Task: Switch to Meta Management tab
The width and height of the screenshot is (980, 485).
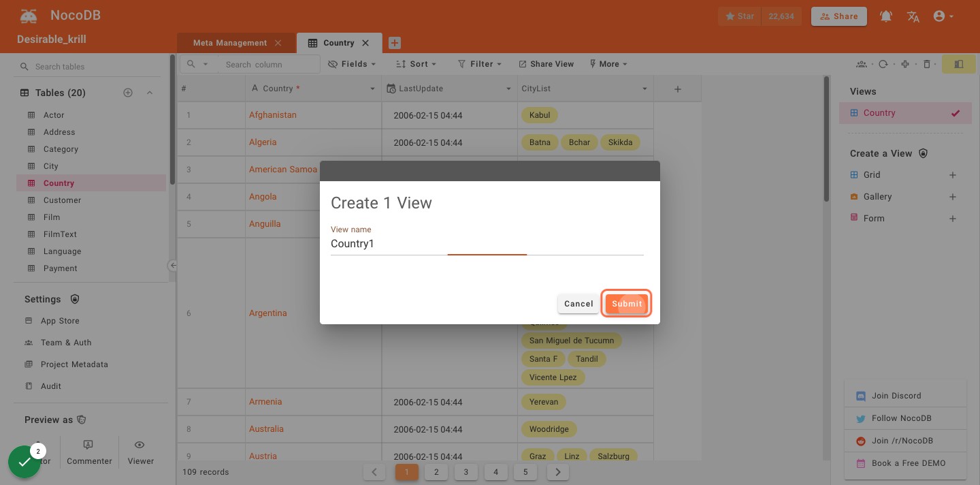Action: 230,43
